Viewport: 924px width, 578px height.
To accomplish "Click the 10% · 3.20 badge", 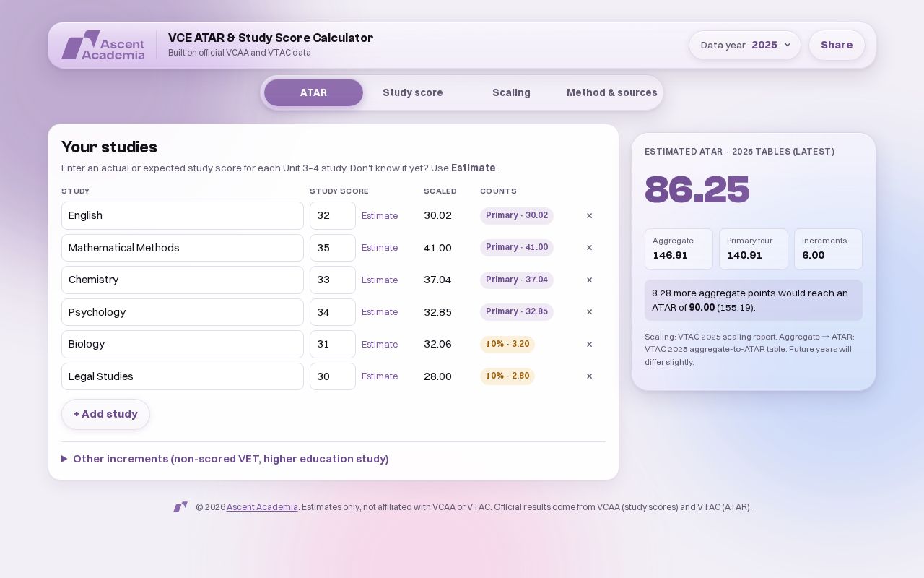I will [507, 345].
